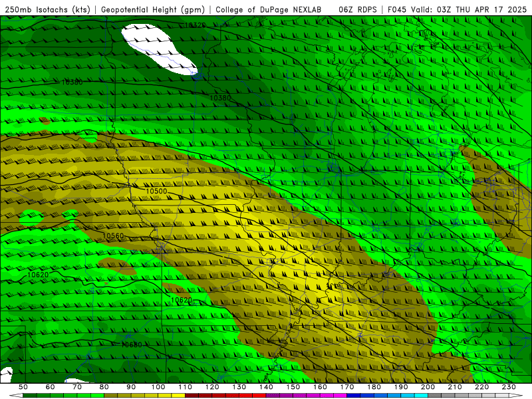
Task: Click the '250mb Isotachs (kts)' title text
Action: click(x=47, y=10)
